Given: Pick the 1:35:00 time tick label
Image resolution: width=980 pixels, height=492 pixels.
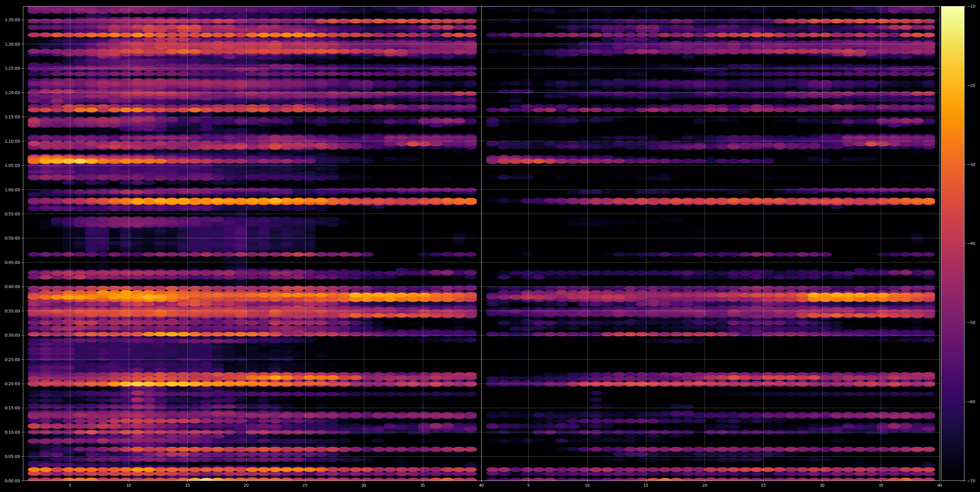Looking at the screenshot, I should click(x=12, y=20).
